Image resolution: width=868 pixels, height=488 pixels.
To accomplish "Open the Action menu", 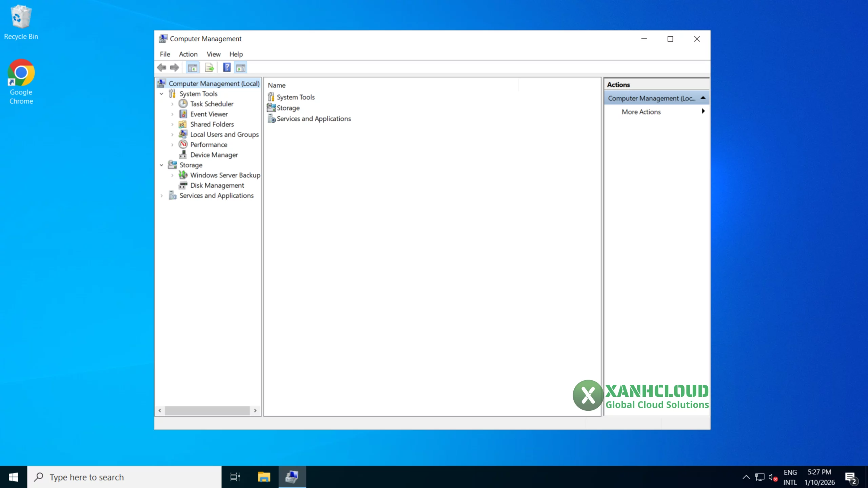I will (x=188, y=54).
